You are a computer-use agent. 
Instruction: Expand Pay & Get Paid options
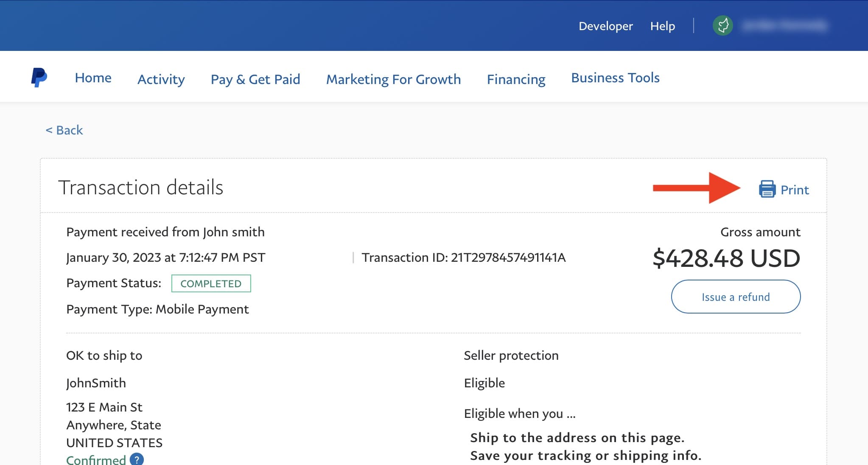coord(255,79)
